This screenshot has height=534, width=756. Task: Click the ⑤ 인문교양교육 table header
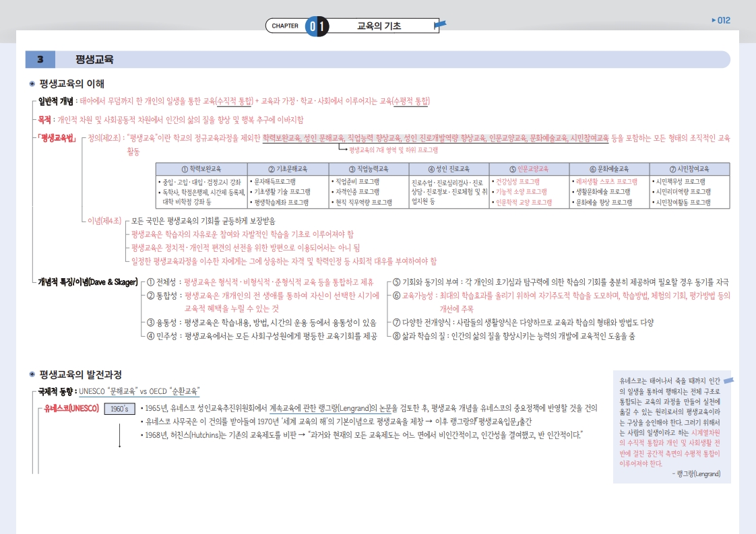point(529,169)
